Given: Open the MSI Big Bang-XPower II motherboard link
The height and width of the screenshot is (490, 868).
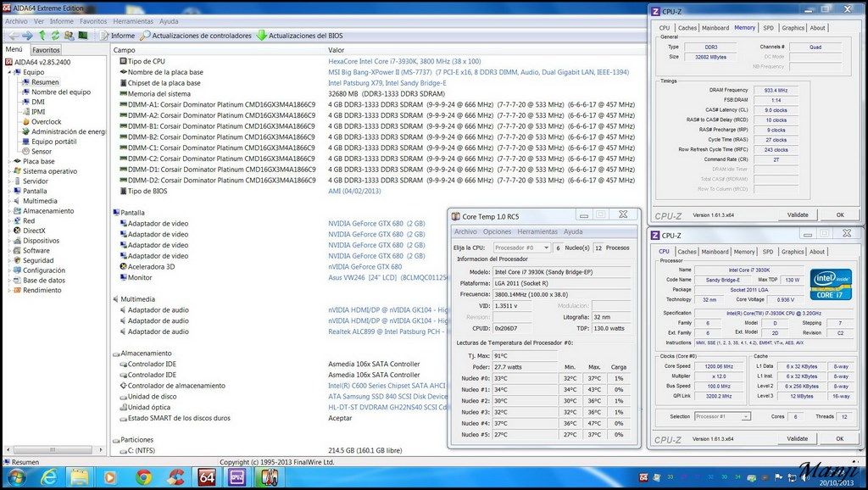Looking at the screenshot, I should tap(478, 72).
